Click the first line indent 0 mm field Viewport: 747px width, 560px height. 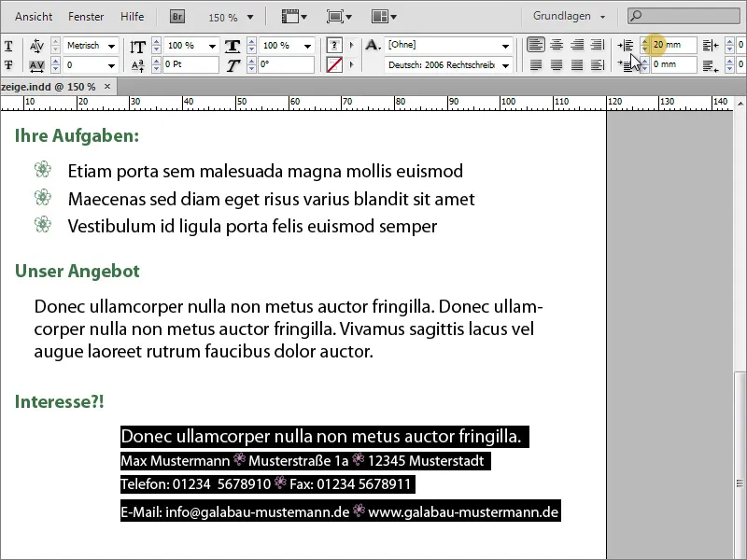(673, 64)
